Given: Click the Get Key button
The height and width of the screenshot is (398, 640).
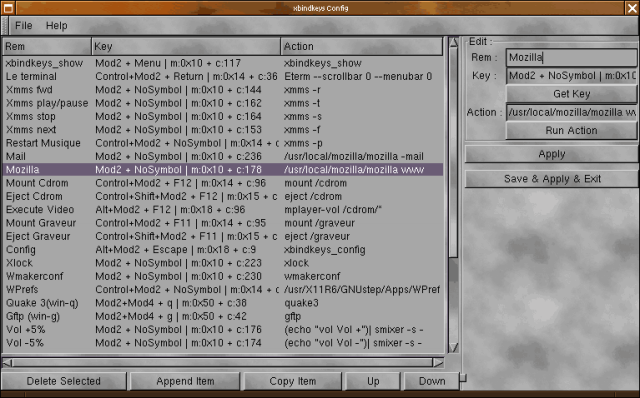Looking at the screenshot, I should [x=571, y=94].
